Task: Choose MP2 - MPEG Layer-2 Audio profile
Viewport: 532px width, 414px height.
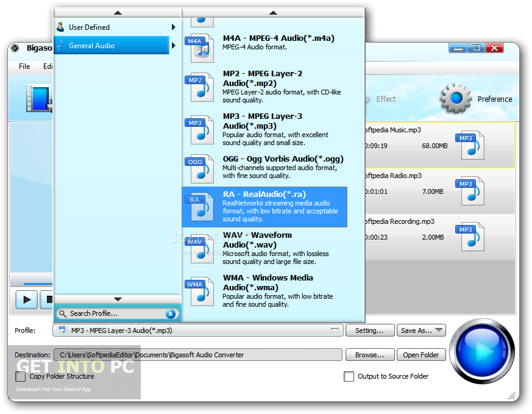Action: pyautogui.click(x=264, y=87)
